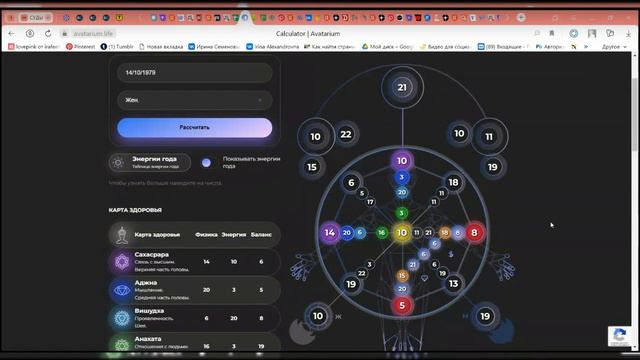Click the large 22 node beside the outer 10

(x=346, y=134)
